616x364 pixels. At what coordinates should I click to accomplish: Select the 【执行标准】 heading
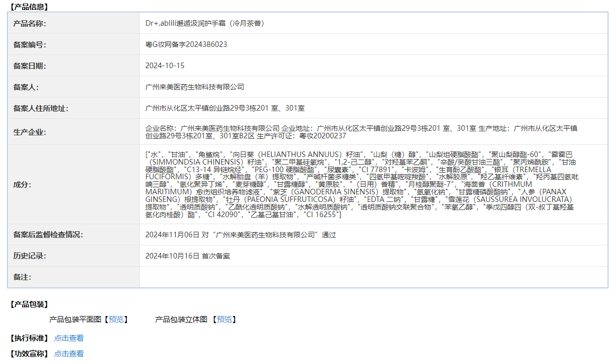29,338
